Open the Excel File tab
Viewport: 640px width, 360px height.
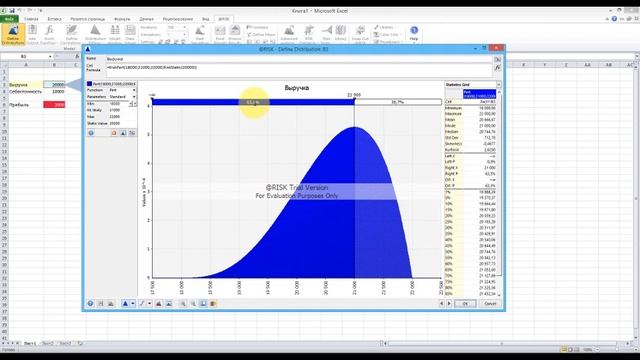point(9,19)
